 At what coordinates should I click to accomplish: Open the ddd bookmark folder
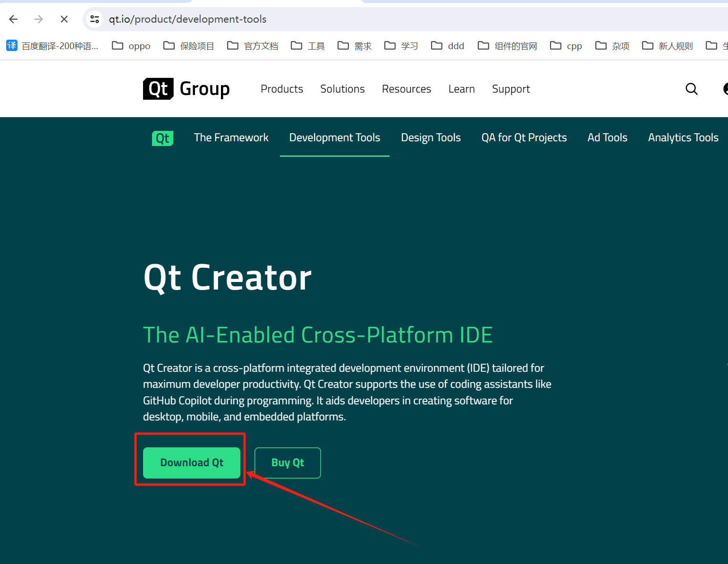[448, 46]
